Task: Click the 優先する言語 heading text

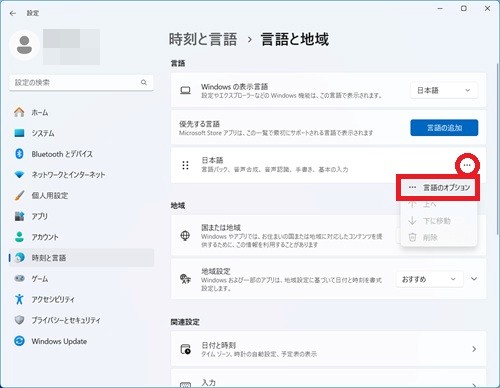Action: [199, 124]
